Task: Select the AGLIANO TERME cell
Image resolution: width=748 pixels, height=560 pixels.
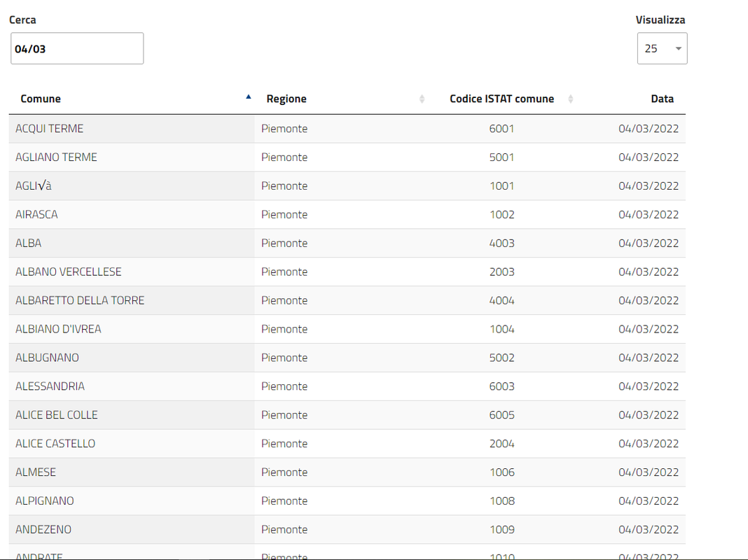Action: point(132,157)
